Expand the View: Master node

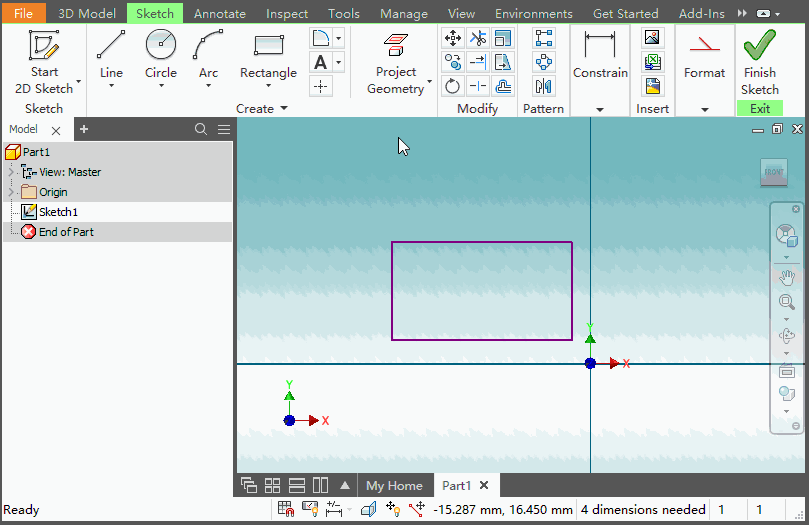(11, 172)
